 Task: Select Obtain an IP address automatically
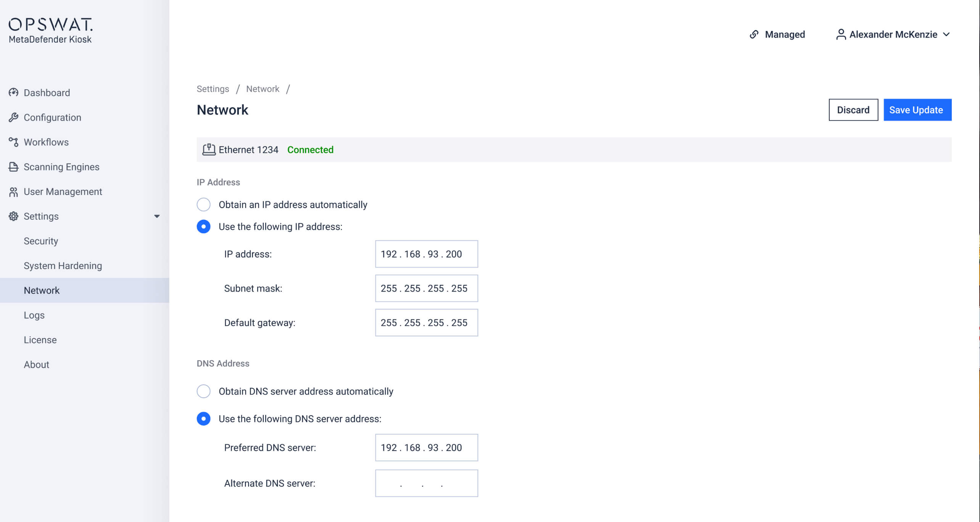pos(204,205)
